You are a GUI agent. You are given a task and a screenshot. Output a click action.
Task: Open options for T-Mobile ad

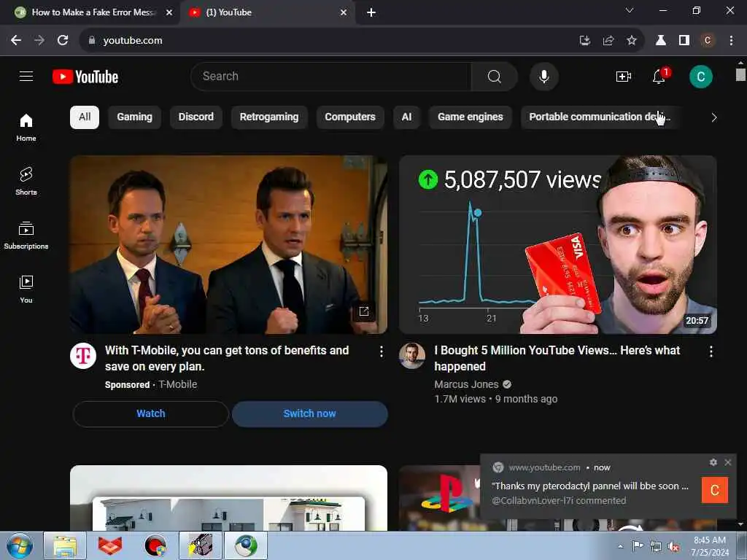pyautogui.click(x=381, y=351)
